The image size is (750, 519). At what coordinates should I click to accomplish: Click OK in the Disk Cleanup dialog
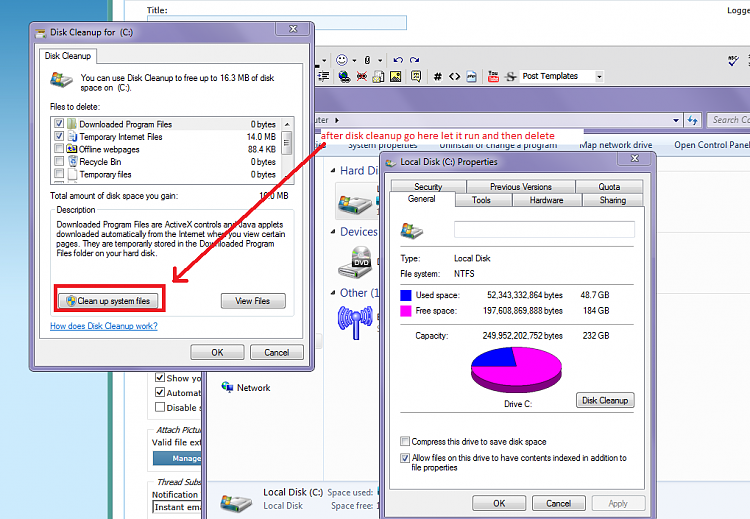tap(217, 352)
